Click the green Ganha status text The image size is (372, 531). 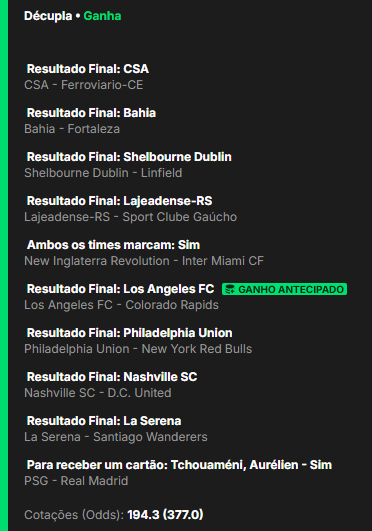click(102, 16)
